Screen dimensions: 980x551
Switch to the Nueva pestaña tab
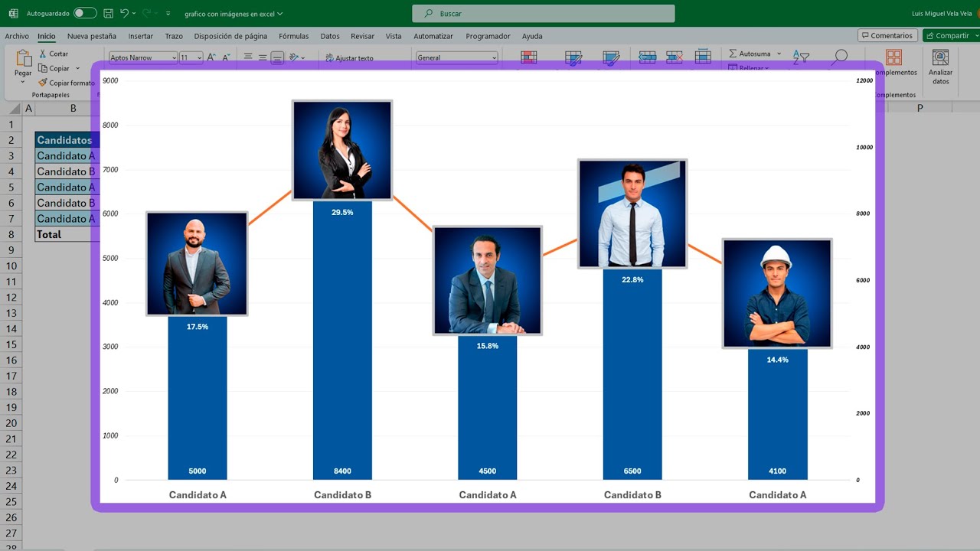[x=92, y=36]
